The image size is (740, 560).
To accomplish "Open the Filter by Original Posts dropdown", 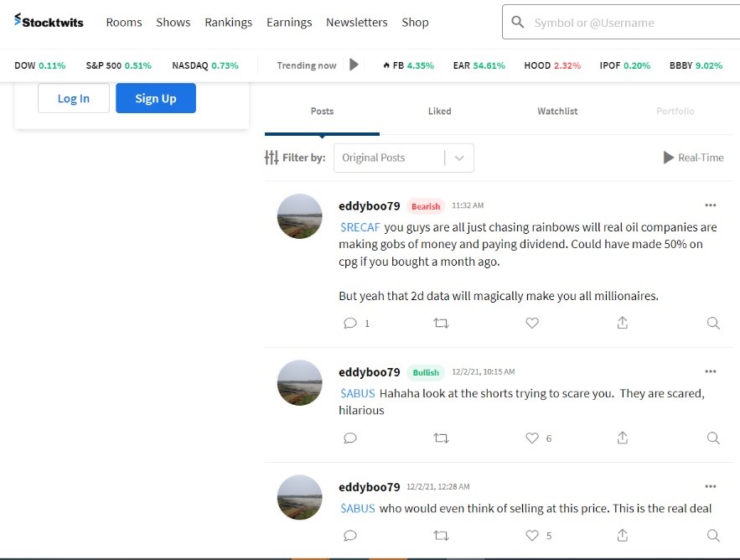I will click(403, 158).
